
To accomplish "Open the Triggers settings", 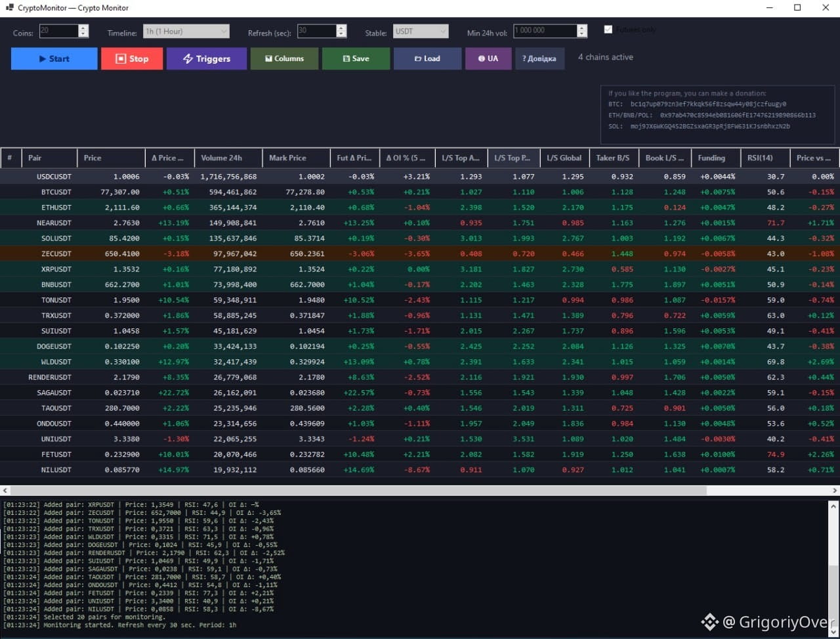I will (207, 58).
